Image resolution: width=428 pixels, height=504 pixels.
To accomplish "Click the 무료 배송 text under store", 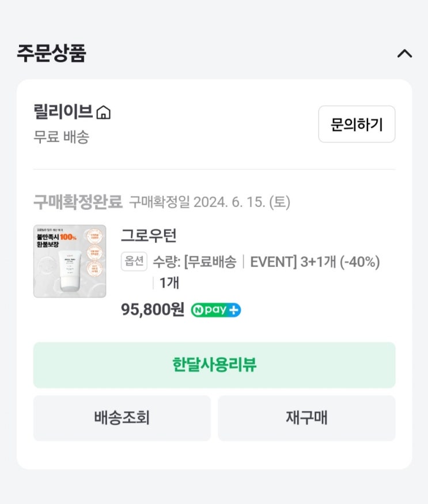I will [61, 137].
